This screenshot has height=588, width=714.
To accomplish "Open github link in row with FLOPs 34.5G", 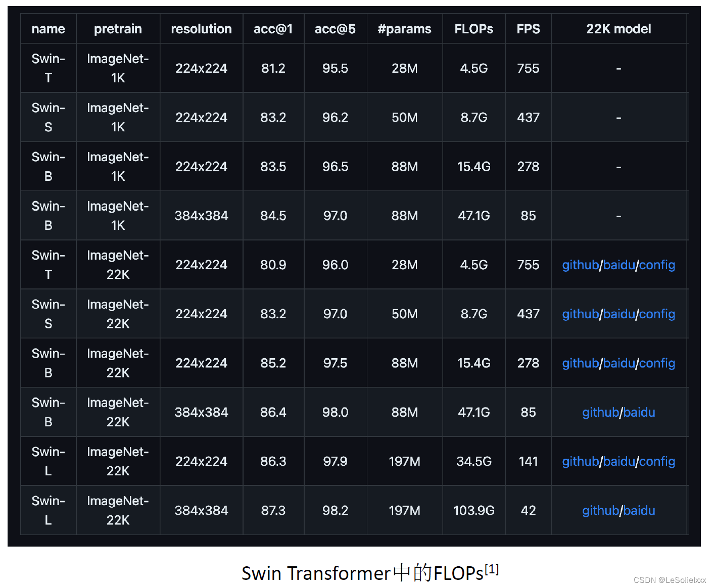I will [580, 462].
